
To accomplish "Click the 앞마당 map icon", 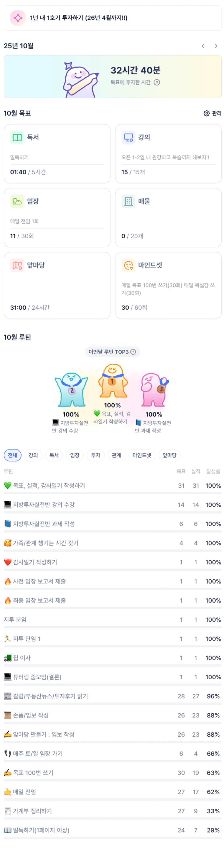I will [x=17, y=266].
